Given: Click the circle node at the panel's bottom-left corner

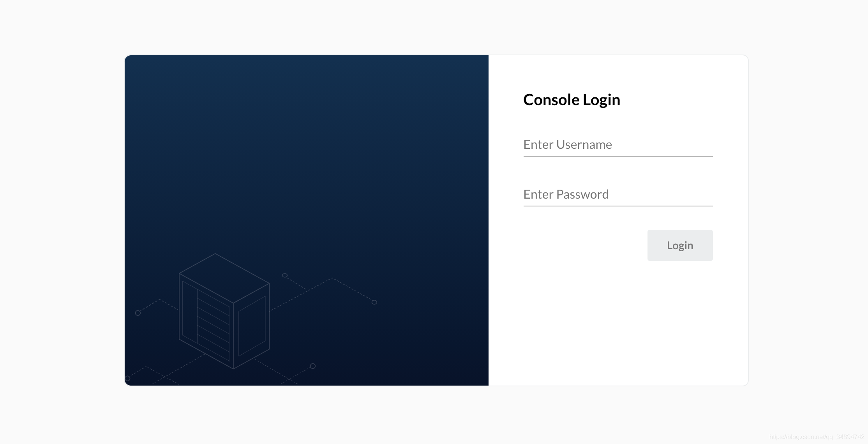Looking at the screenshot, I should point(127,379).
